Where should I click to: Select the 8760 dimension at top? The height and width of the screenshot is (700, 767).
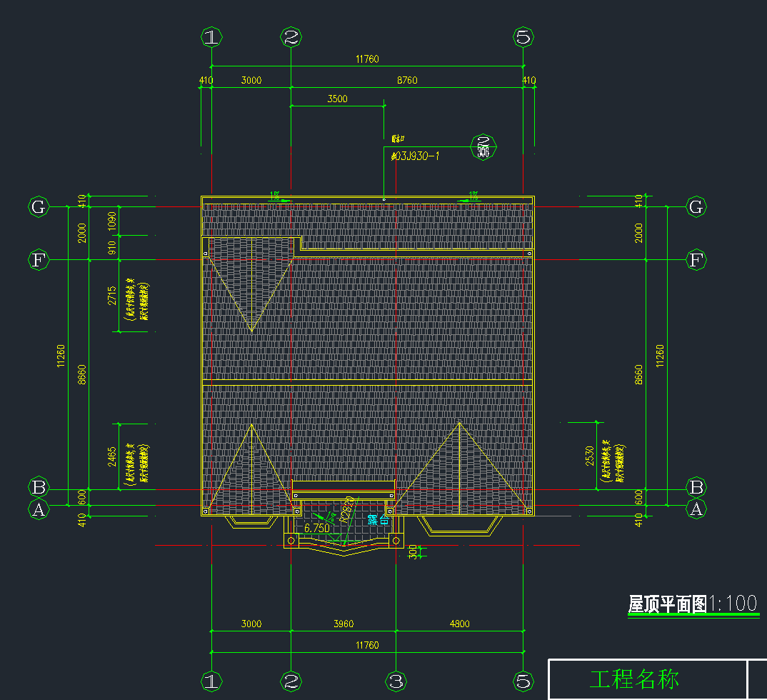406,80
